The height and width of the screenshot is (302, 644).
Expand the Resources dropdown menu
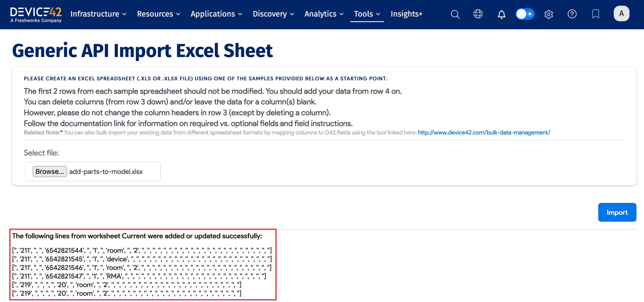tap(159, 14)
